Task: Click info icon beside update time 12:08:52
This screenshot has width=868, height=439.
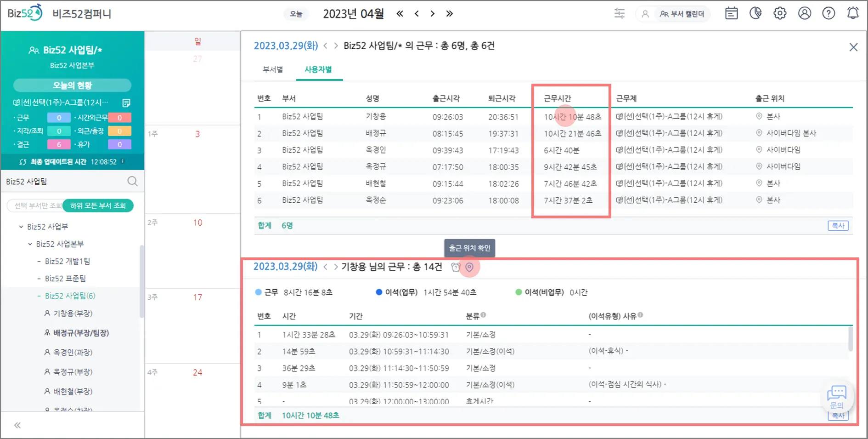Action: pyautogui.click(x=123, y=161)
